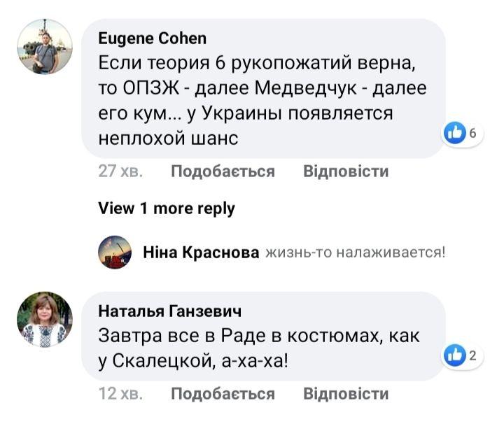Click the thumbs-up reaction icon on Eugene Cohen's comment

[456, 132]
